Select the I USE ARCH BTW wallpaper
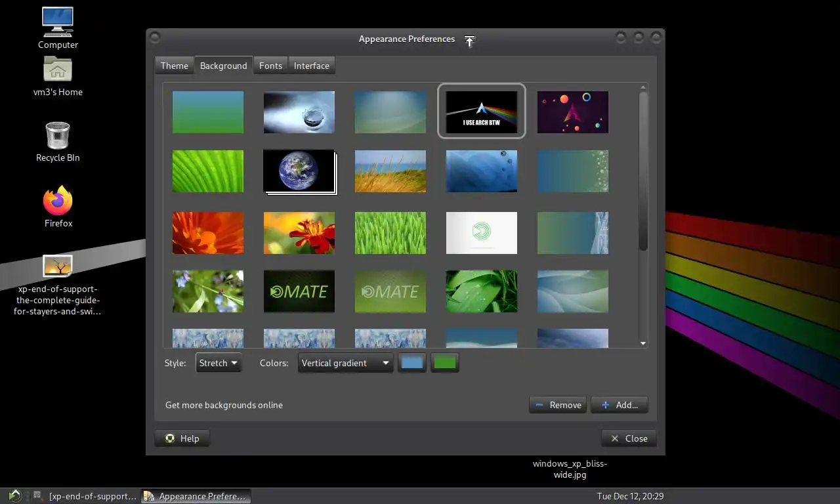This screenshot has height=504, width=840. 482,112
